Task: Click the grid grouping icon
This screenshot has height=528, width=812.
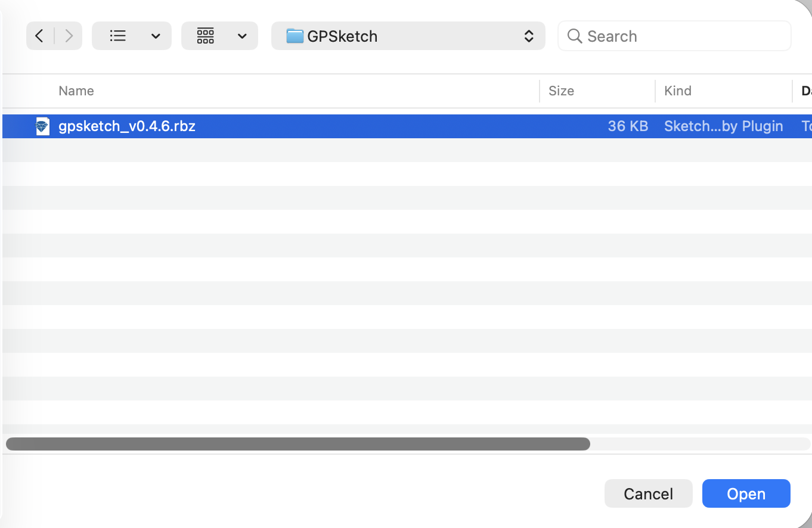Action: pos(206,36)
